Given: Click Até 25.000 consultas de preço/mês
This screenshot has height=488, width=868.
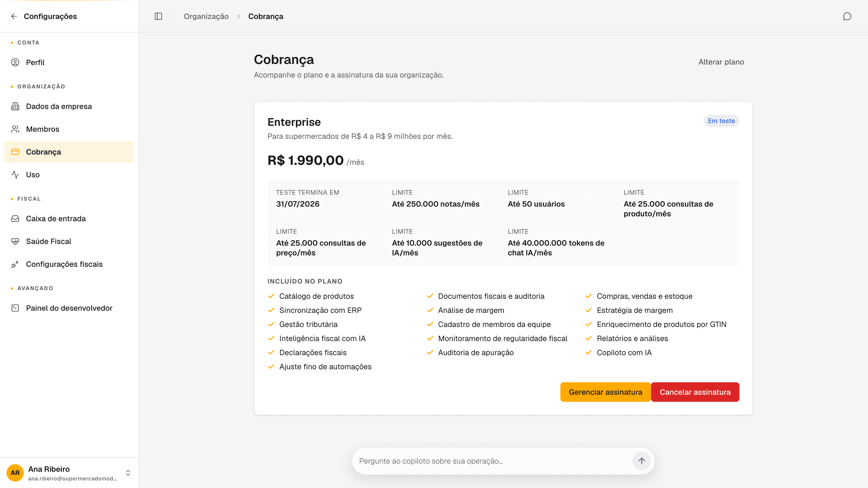Looking at the screenshot, I should [x=321, y=248].
